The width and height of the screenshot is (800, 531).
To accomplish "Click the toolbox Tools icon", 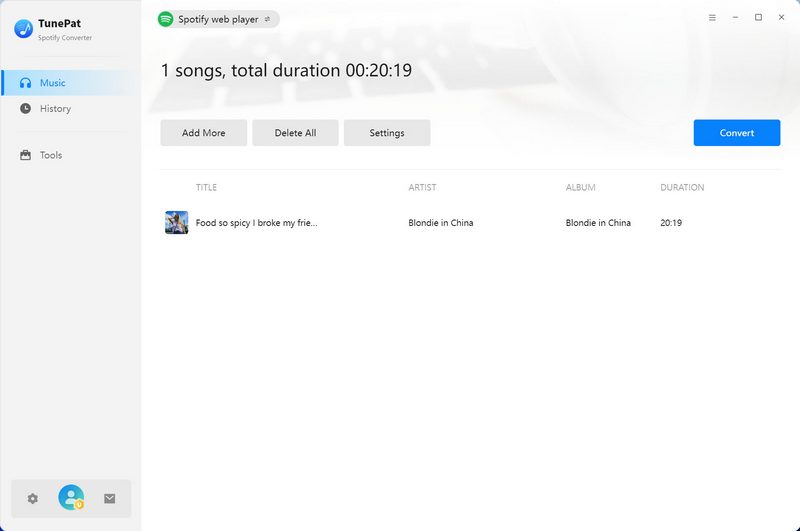I will click(26, 155).
